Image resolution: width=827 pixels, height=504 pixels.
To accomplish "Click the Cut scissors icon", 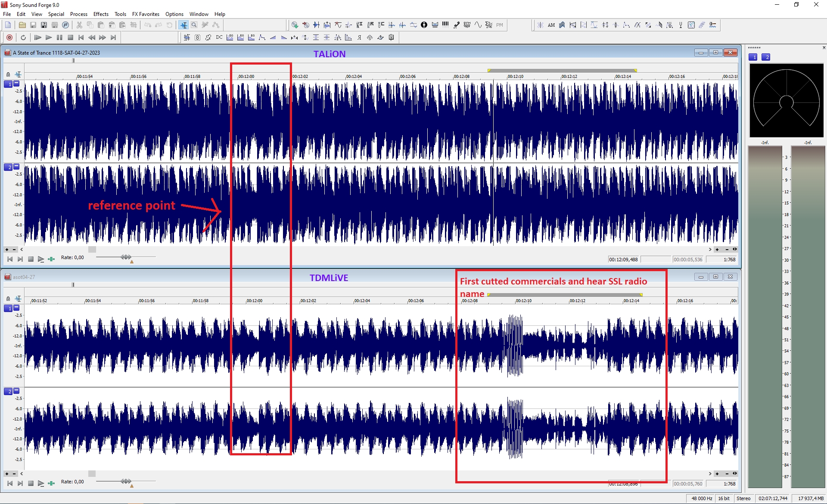I will 79,25.
